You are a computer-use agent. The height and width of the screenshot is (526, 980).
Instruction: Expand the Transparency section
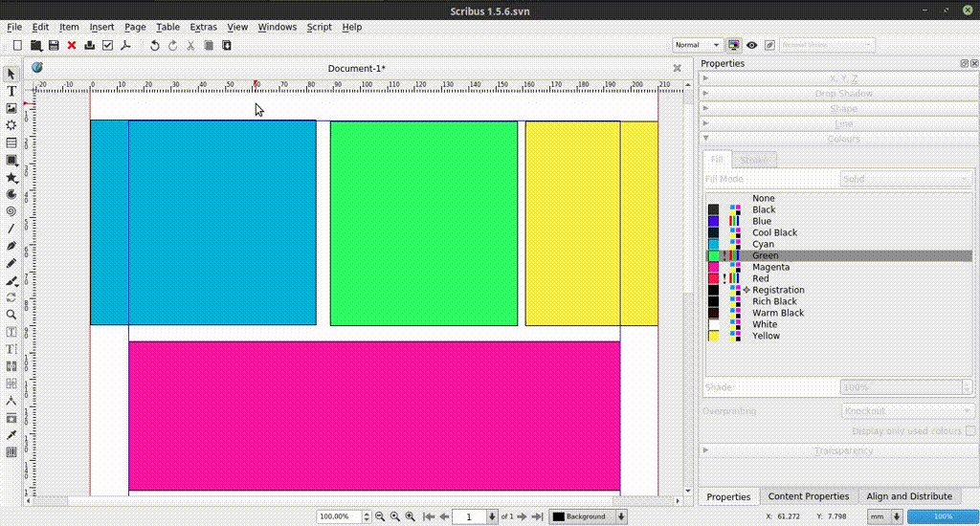point(842,450)
